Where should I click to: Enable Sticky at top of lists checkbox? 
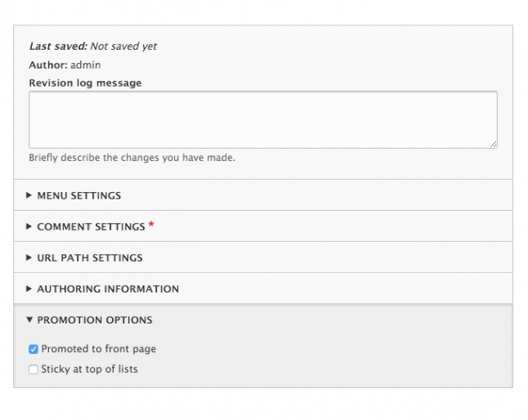point(34,369)
